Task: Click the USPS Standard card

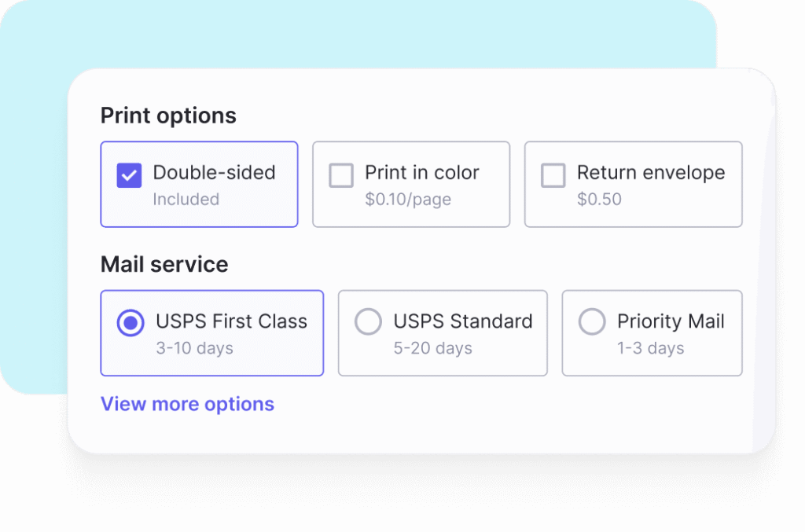Action: (x=443, y=333)
